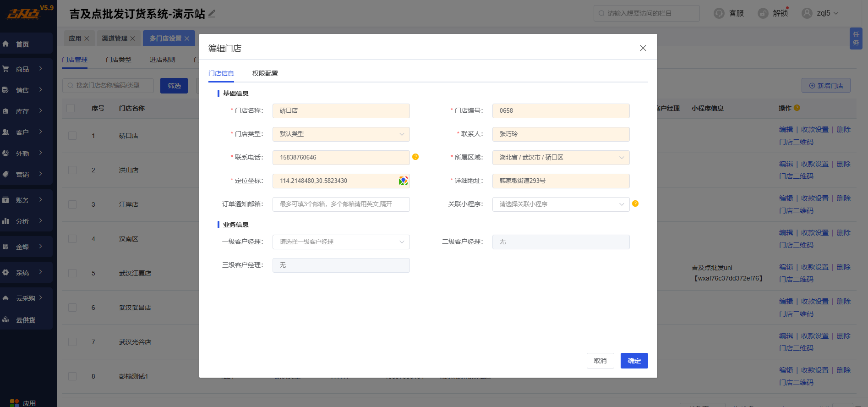
Task: Click the 外勤 icon in sidebar
Action: click(x=6, y=153)
